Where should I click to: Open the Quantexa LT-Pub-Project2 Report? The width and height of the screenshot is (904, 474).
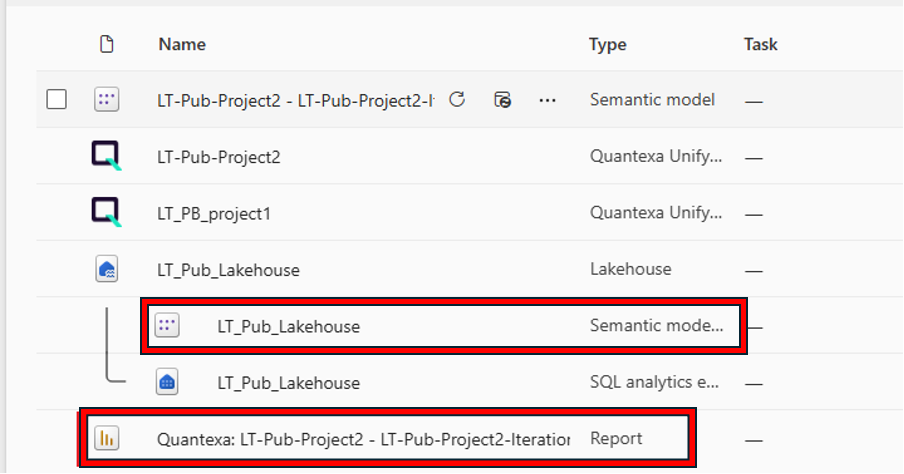coord(363,439)
